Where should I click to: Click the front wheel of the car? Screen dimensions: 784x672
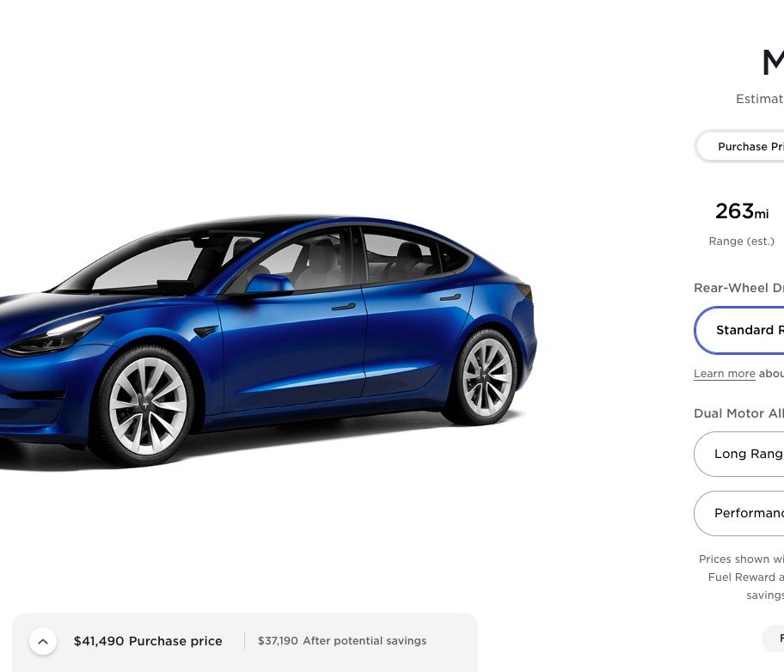(147, 406)
